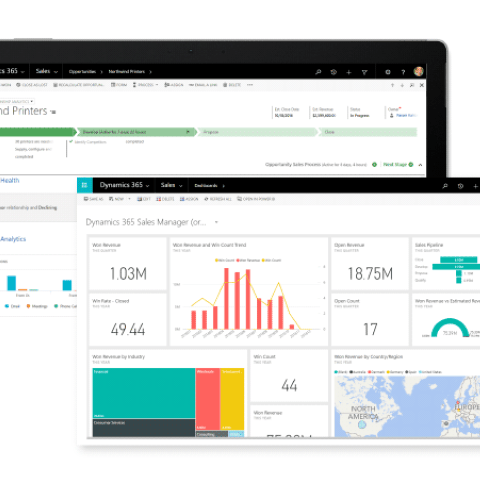Click the Est. Revenue header field

324,113
